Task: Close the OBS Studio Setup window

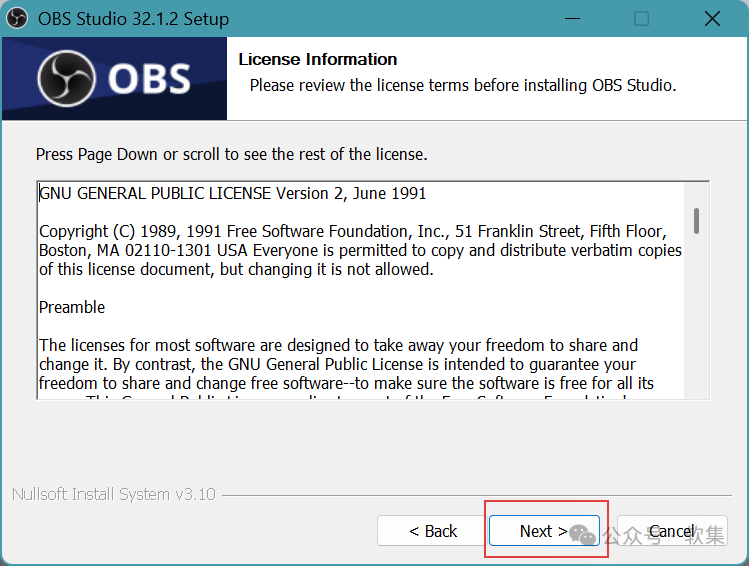Action: (712, 19)
